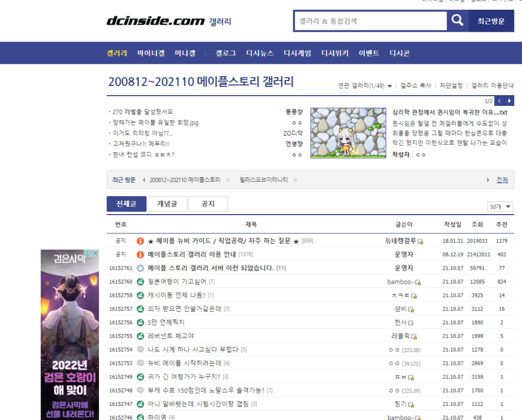Image resolution: width=522 pixels, height=420 pixels.
Task: Click 조회 column header
Action: (x=477, y=224)
